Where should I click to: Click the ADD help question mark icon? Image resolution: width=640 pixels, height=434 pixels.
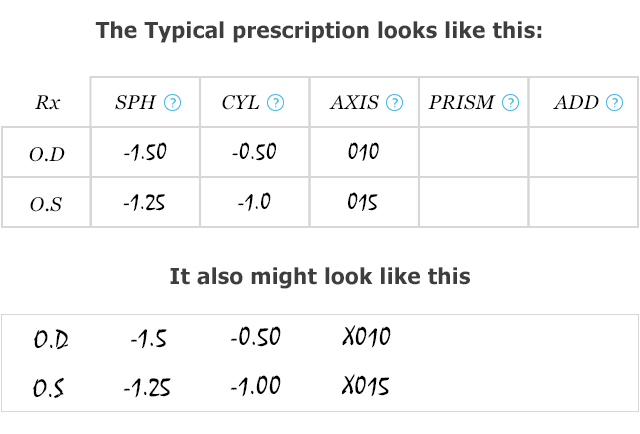(615, 102)
